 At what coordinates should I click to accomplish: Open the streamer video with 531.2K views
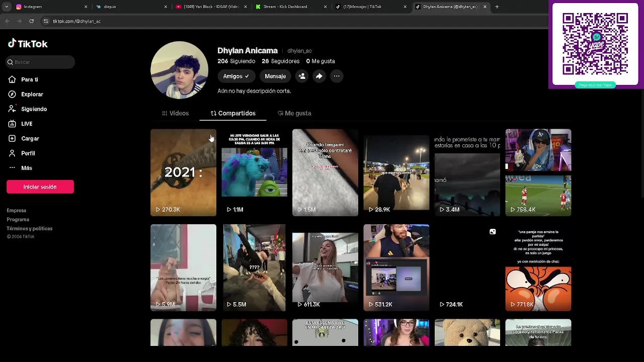(x=396, y=267)
